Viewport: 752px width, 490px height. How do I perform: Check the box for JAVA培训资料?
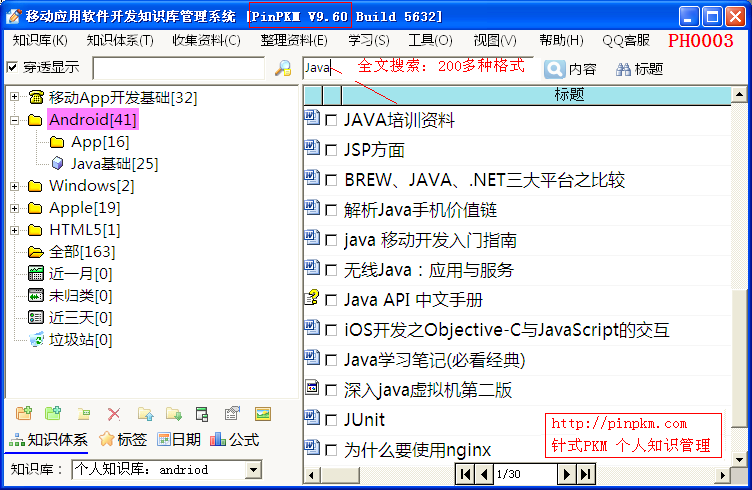tap(331, 121)
